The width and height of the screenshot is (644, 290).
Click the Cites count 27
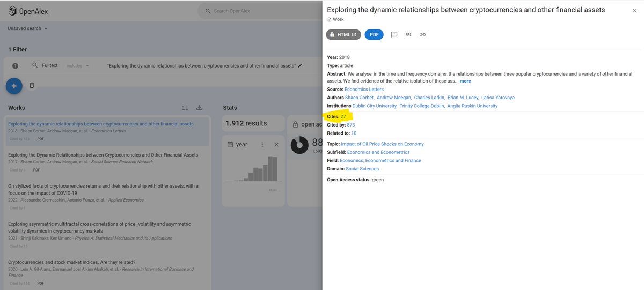(343, 116)
